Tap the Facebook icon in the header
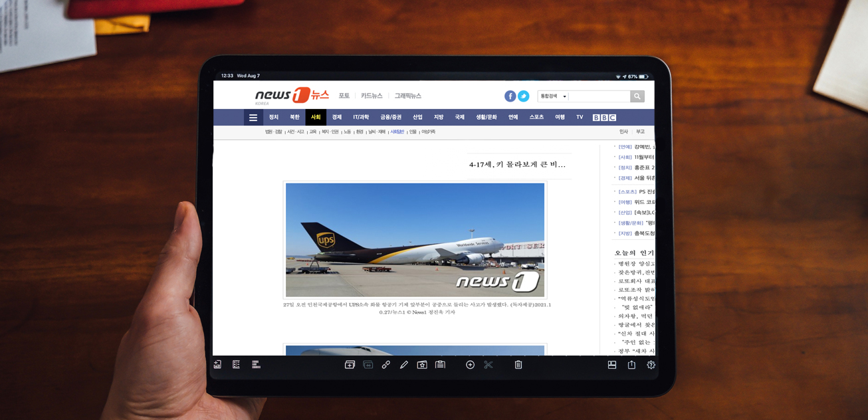 coord(510,96)
